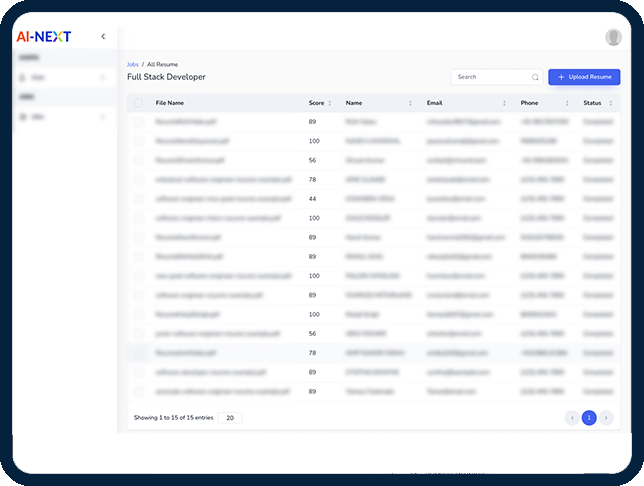The width and height of the screenshot is (644, 486).
Task: Click the Name column header label
Action: 354,103
